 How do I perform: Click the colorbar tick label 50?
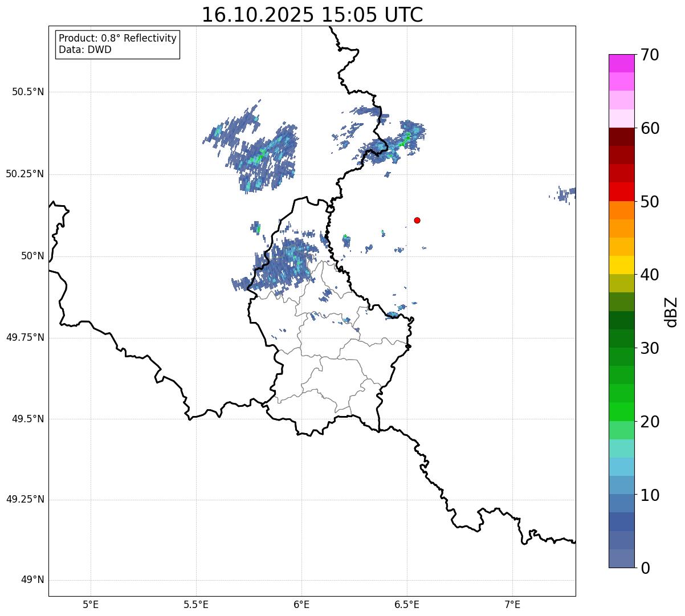coord(650,202)
